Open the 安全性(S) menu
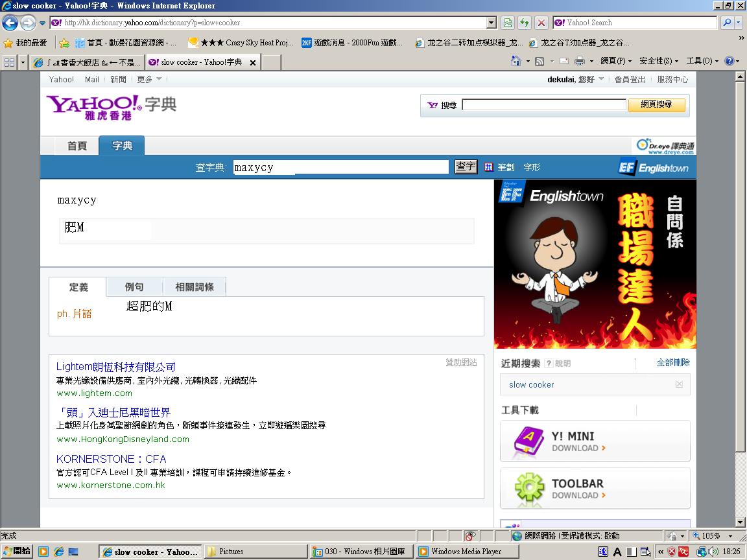This screenshot has height=560, width=747. [658, 61]
